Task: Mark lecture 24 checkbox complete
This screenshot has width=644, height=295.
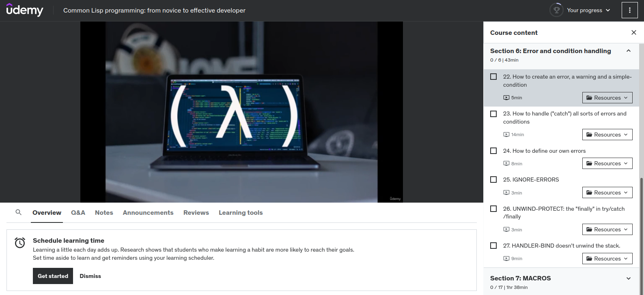Action: coord(493,151)
